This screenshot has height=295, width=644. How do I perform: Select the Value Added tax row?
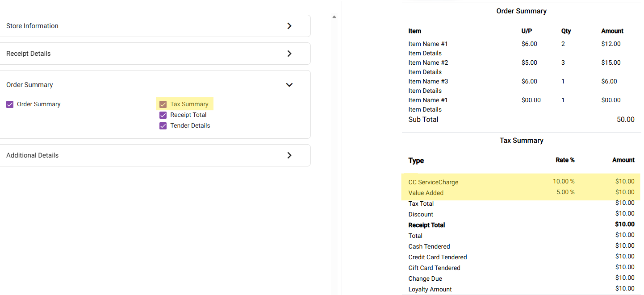[426, 193]
